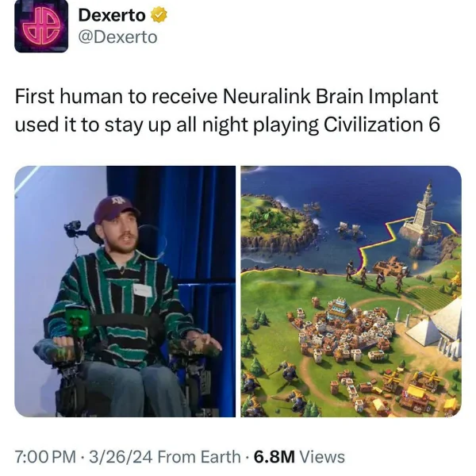Click the 7:00 PM timestamp
Image resolution: width=476 pixels, height=476 pixels.
point(45,457)
